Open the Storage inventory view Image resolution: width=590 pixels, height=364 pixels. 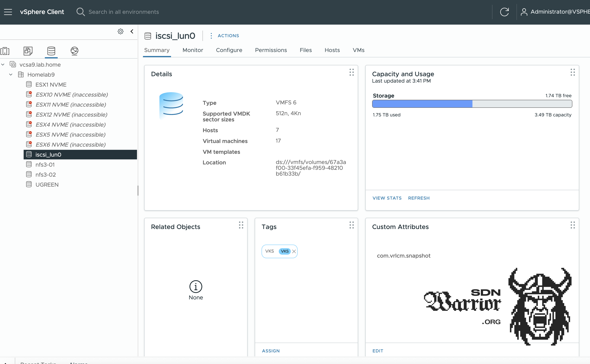(51, 51)
